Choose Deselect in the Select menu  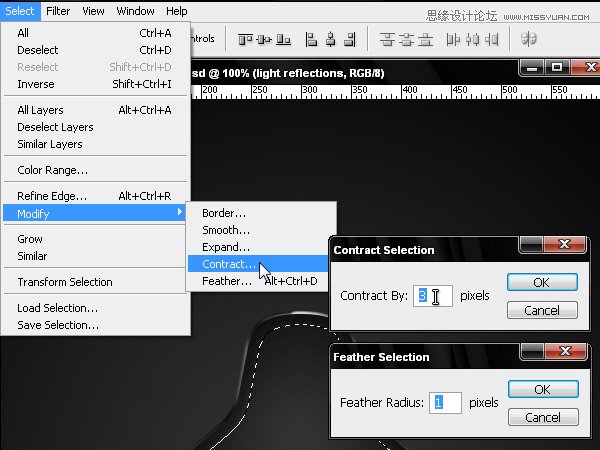[95, 50]
